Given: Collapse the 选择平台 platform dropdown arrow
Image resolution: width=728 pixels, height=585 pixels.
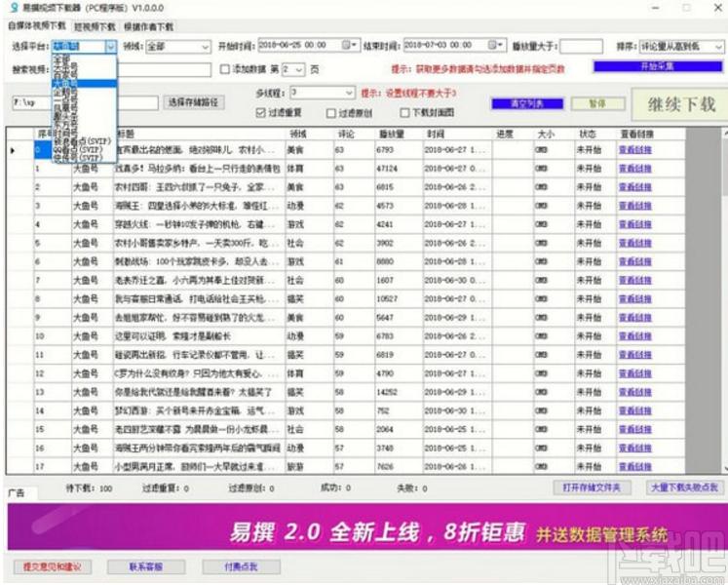Looking at the screenshot, I should (x=110, y=46).
